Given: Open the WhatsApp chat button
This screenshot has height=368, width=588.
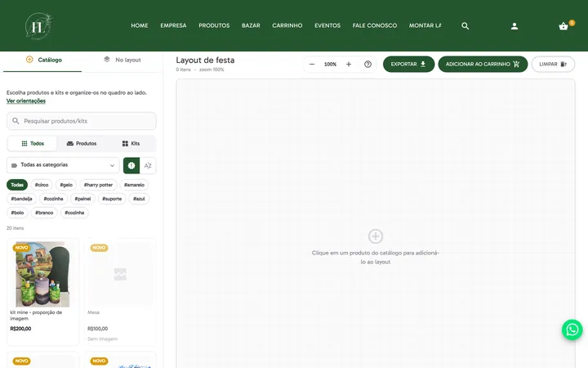Looking at the screenshot, I should [572, 330].
